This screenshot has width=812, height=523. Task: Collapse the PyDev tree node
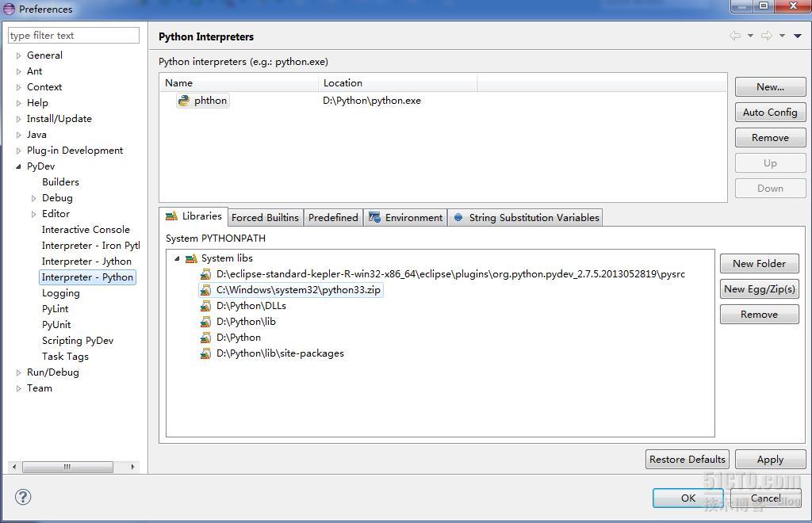(x=19, y=166)
